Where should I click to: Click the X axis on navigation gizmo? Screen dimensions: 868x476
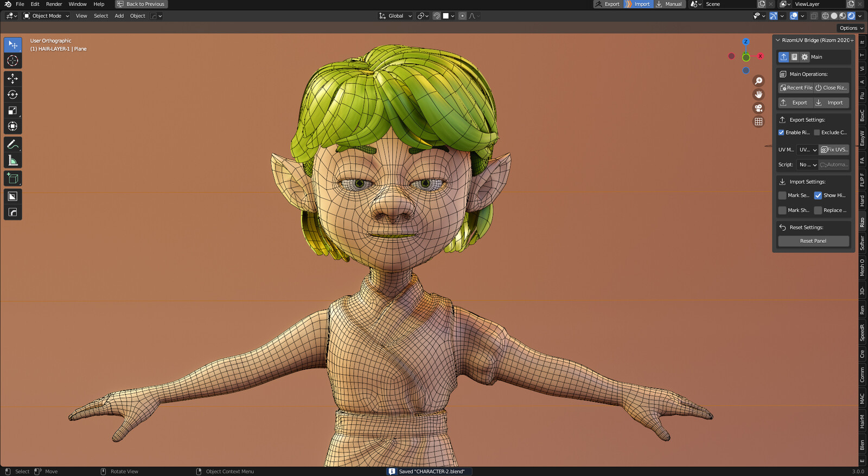(760, 56)
